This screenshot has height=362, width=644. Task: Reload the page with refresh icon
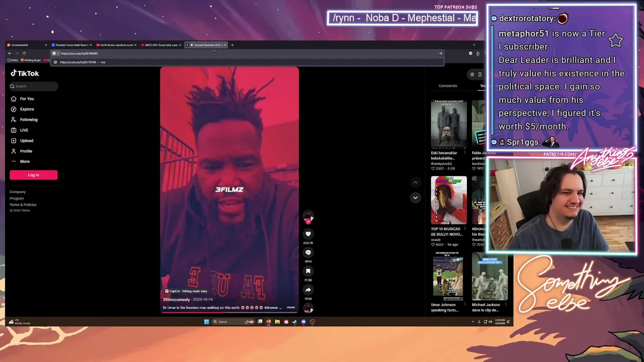[24, 53]
